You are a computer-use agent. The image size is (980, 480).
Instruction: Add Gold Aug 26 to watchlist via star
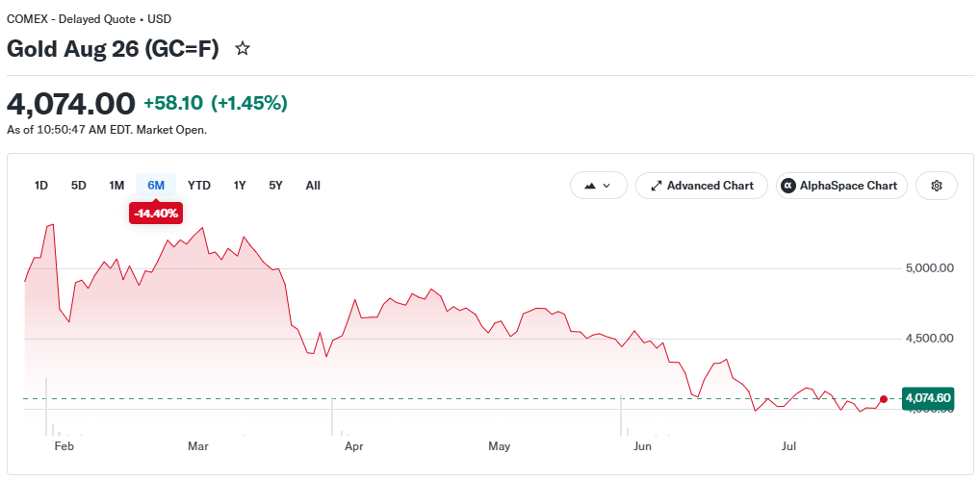pyautogui.click(x=243, y=49)
